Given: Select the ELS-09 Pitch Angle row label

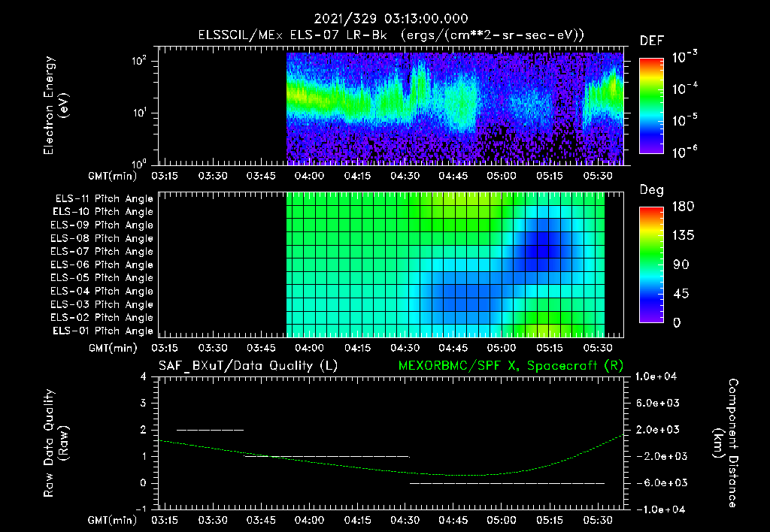Looking at the screenshot, I should point(102,225).
